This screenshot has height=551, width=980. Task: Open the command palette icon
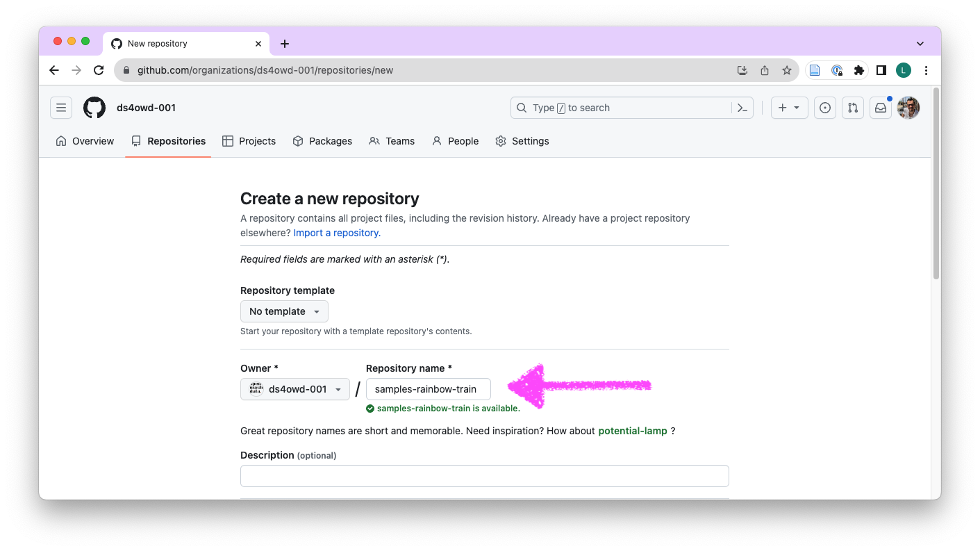tap(742, 108)
